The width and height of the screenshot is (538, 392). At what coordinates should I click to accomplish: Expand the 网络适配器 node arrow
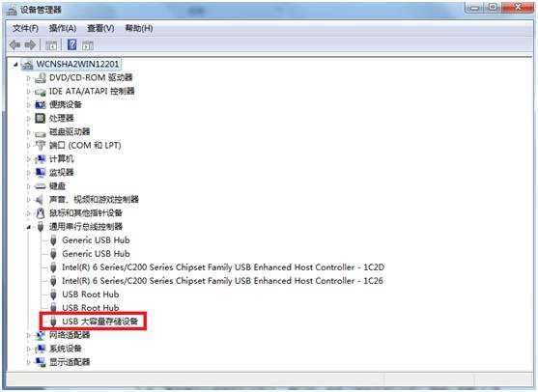pyautogui.click(x=28, y=335)
